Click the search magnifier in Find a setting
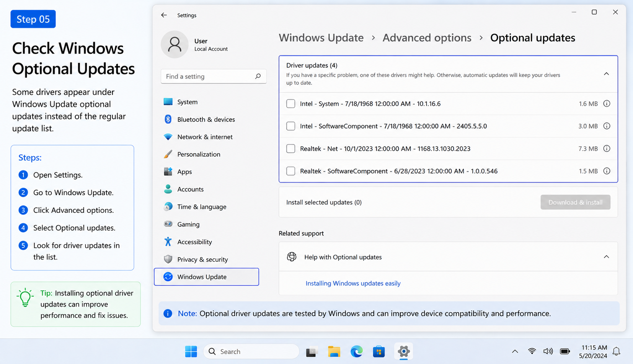The image size is (633, 364). click(x=258, y=76)
